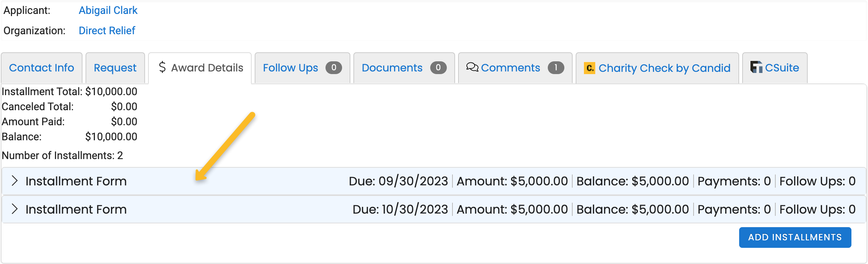The width and height of the screenshot is (868, 264).
Task: Click the Add Installments button
Action: (795, 237)
